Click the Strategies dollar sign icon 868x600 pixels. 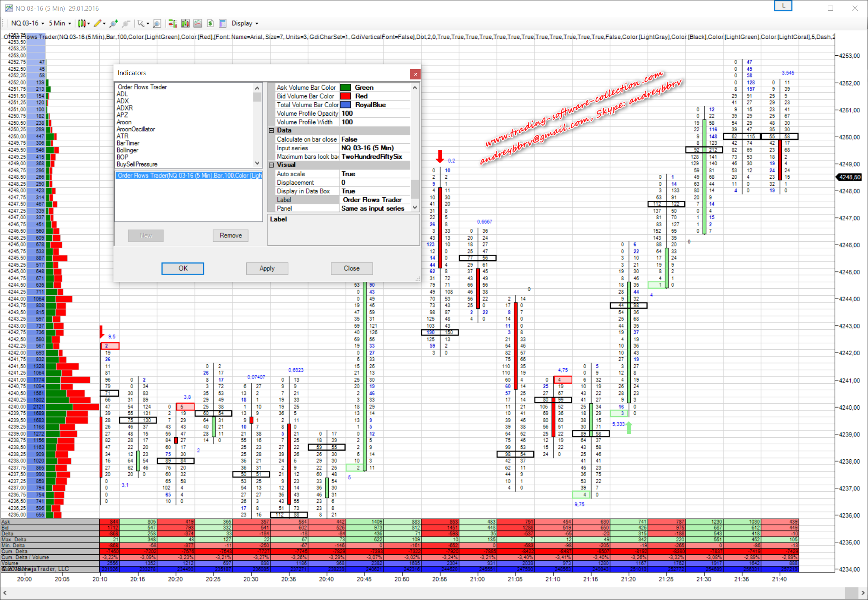[210, 23]
